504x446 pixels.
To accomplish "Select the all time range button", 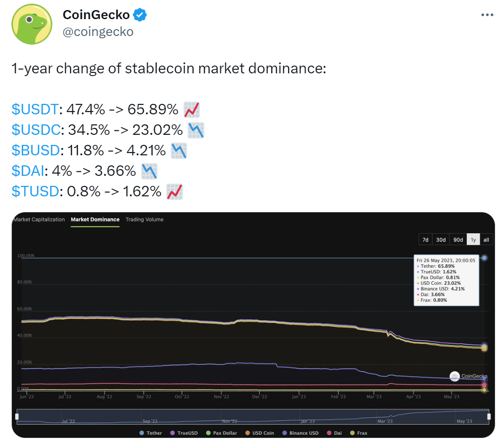I will pyautogui.click(x=486, y=240).
